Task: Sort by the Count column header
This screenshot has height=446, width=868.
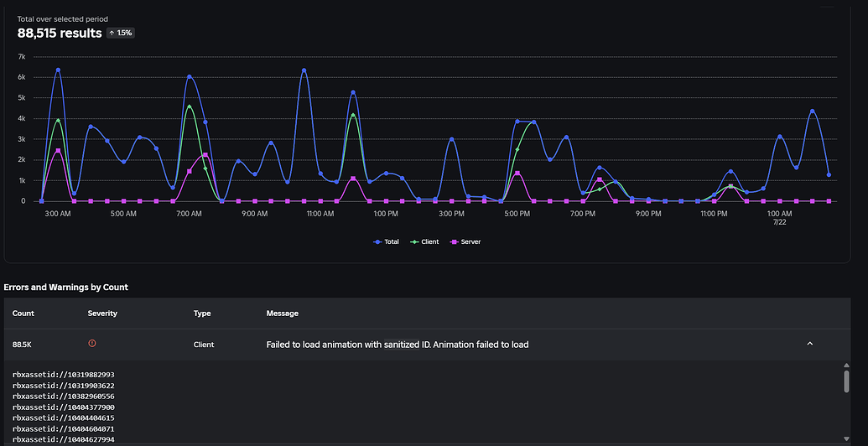Action: coord(23,314)
